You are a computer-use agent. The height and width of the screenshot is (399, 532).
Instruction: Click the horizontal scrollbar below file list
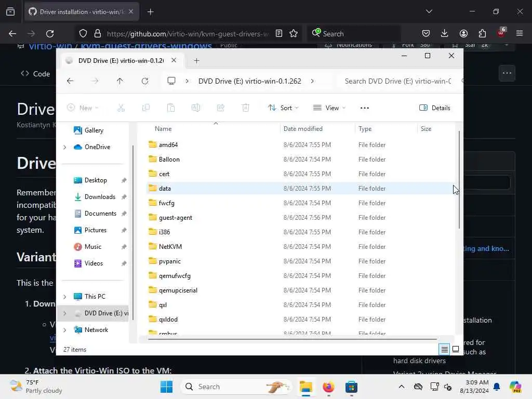point(292,339)
